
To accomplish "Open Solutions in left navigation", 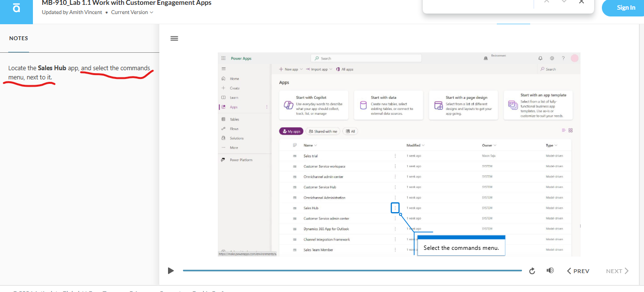I will coord(237,138).
